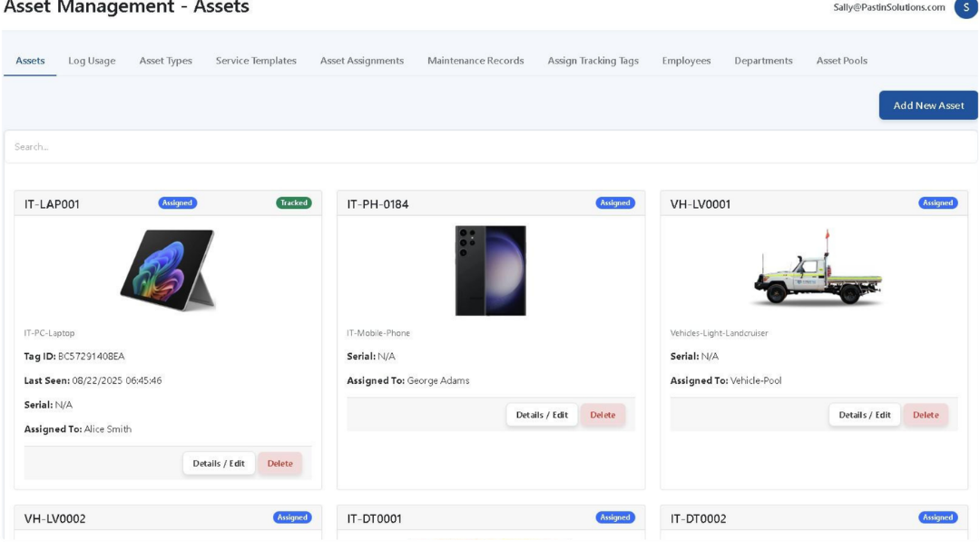
Task: Click the Add New Asset button
Action: 927,104
